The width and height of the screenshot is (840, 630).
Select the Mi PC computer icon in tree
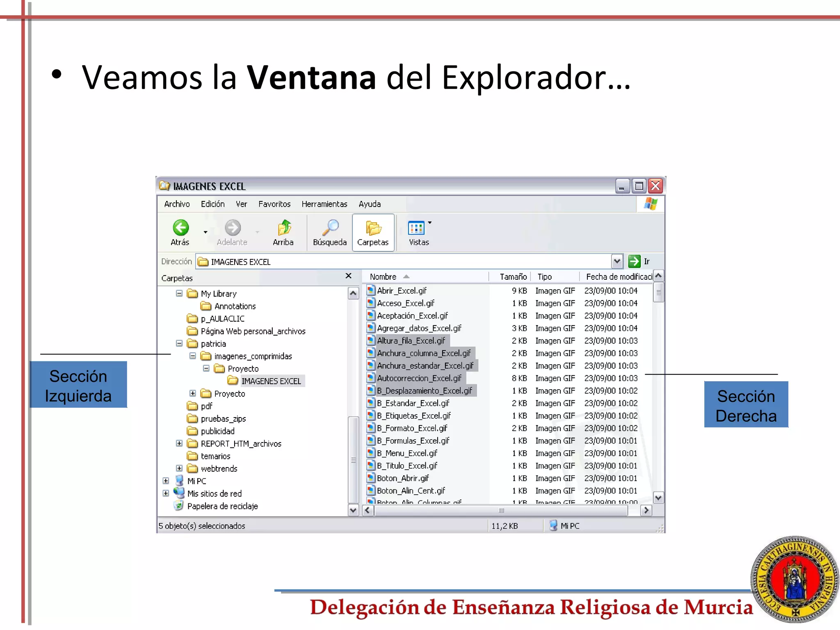point(179,481)
